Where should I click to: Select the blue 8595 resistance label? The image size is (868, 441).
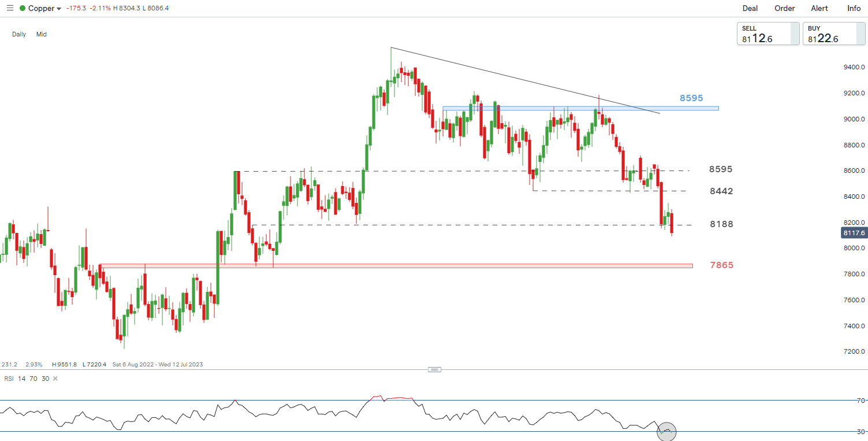pos(691,98)
